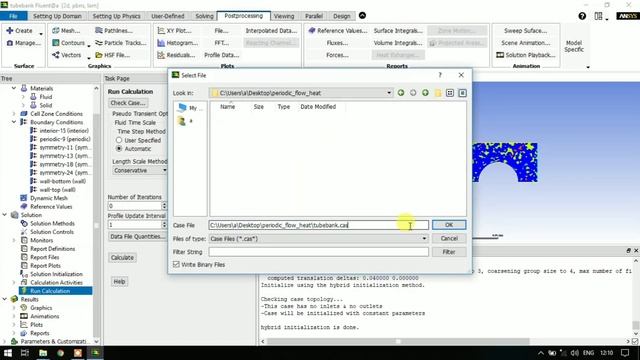
Task: Click Help button in Task Page
Action: pos(119,281)
